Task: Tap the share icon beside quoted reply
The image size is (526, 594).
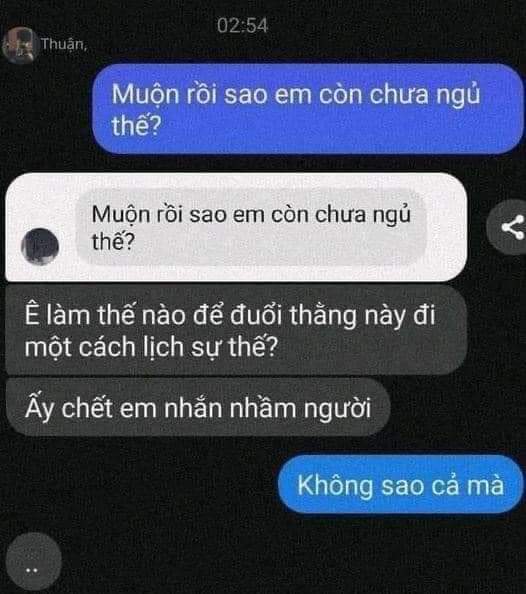Action: [x=509, y=227]
